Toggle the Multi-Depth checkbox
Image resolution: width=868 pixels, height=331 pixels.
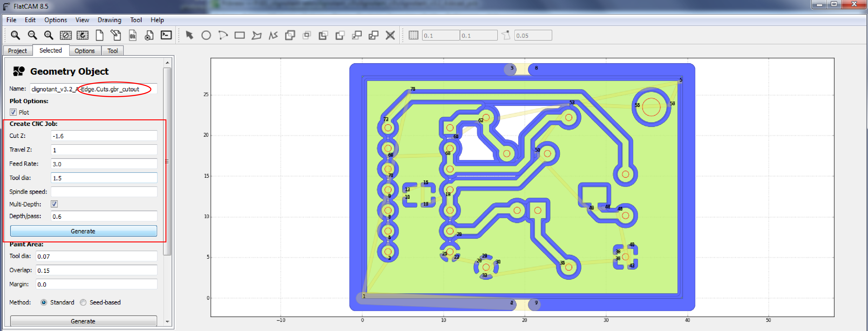coord(54,204)
